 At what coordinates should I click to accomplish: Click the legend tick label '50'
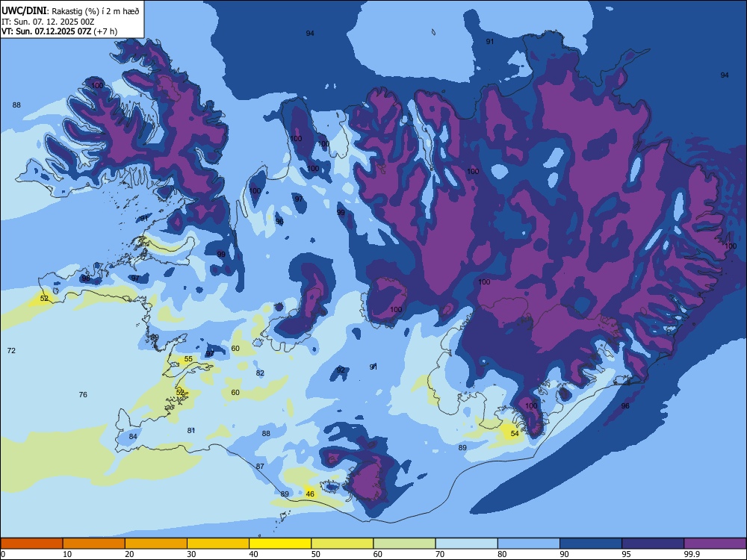coord(315,554)
